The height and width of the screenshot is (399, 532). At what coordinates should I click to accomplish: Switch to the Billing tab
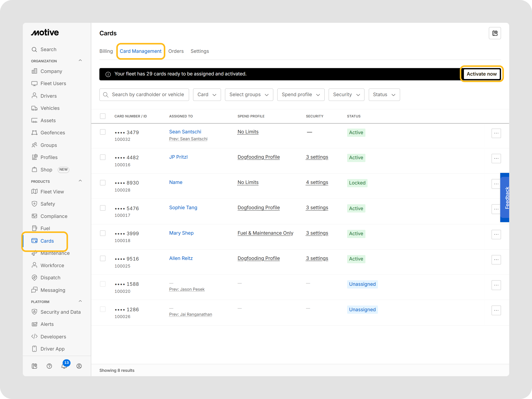click(106, 51)
